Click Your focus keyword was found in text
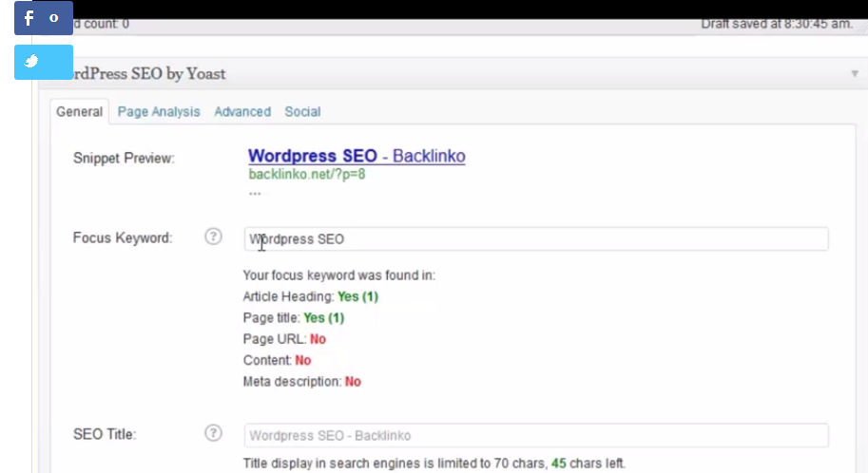This screenshot has height=473, width=868. tap(338, 275)
